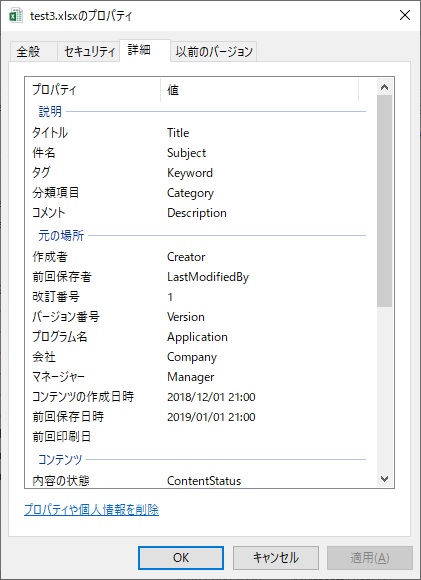Viewport: 421px width, 580px height.
Task: Click the 分類項目 property label
Action: click(55, 193)
